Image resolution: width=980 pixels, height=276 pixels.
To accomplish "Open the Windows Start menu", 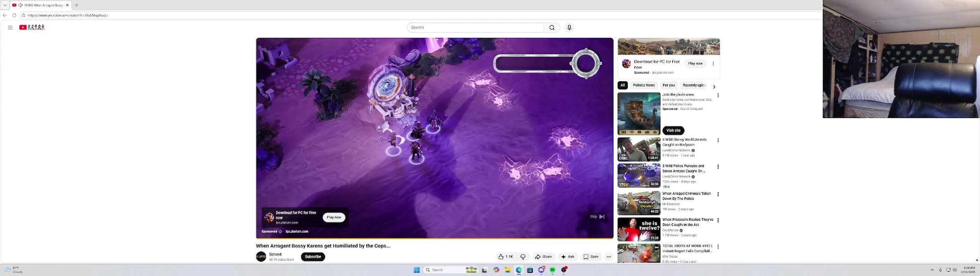I will tap(416, 270).
